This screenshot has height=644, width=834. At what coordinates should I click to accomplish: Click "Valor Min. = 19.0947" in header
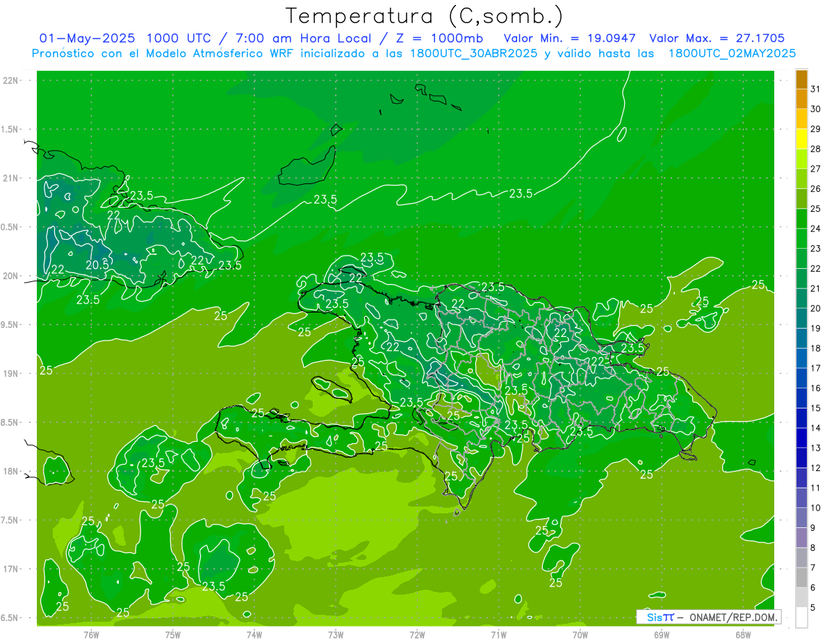coord(569,38)
